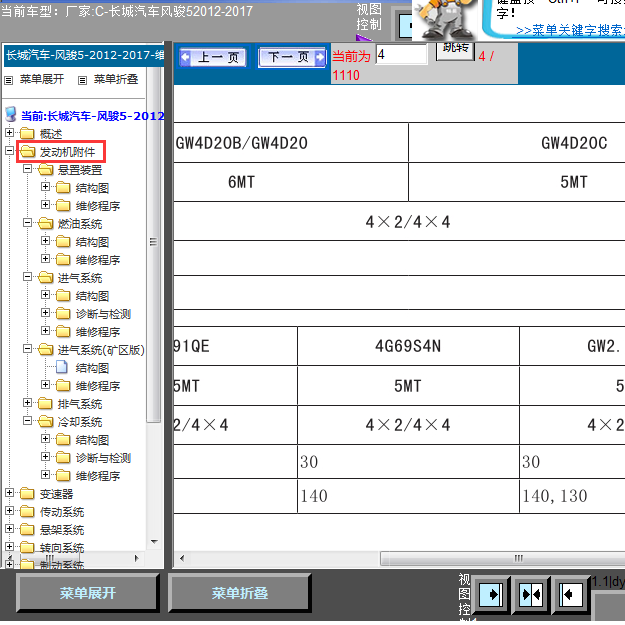Select 维修程序 under 进气系统(矿区版)
625x625 pixels.
(98, 386)
